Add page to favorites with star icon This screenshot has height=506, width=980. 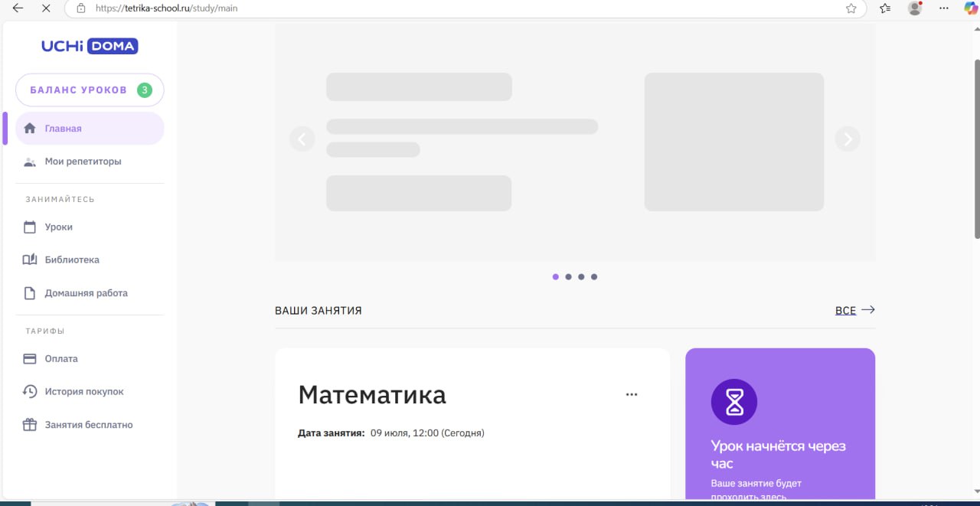tap(851, 8)
